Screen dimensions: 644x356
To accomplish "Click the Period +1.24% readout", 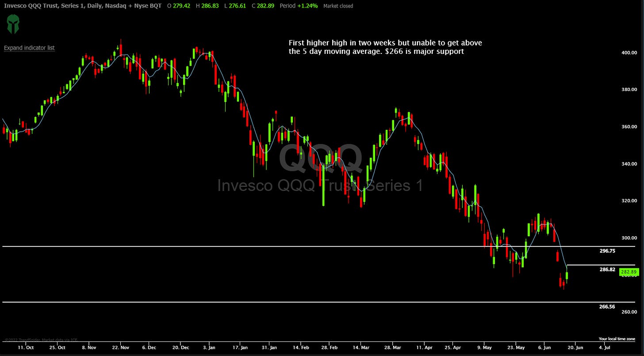I will pyautogui.click(x=299, y=6).
